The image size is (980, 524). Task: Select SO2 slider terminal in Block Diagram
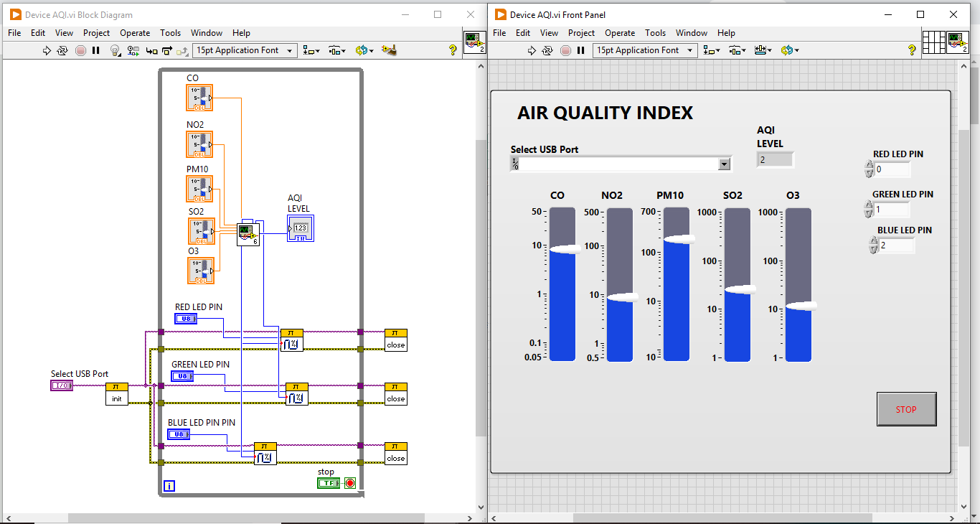[202, 231]
